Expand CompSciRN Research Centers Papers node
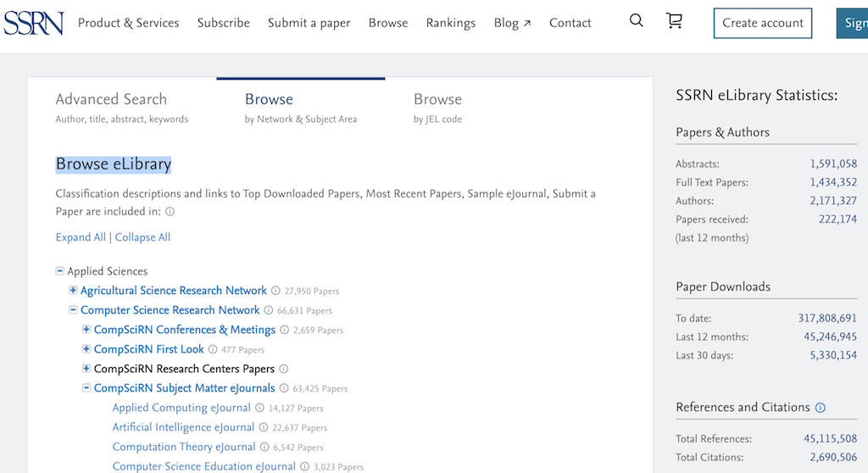Screen dimensions: 868x473 pos(86,369)
